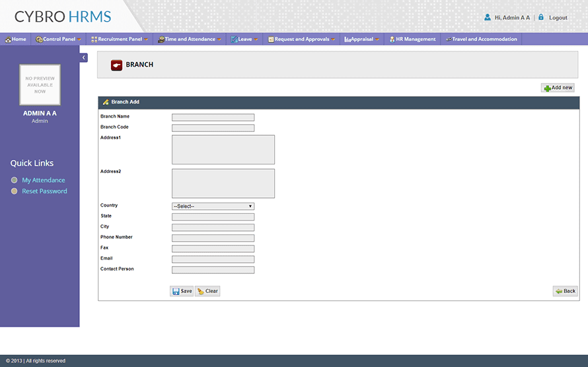Focus the Branch Name field
The width and height of the screenshot is (588, 367).
(x=213, y=117)
